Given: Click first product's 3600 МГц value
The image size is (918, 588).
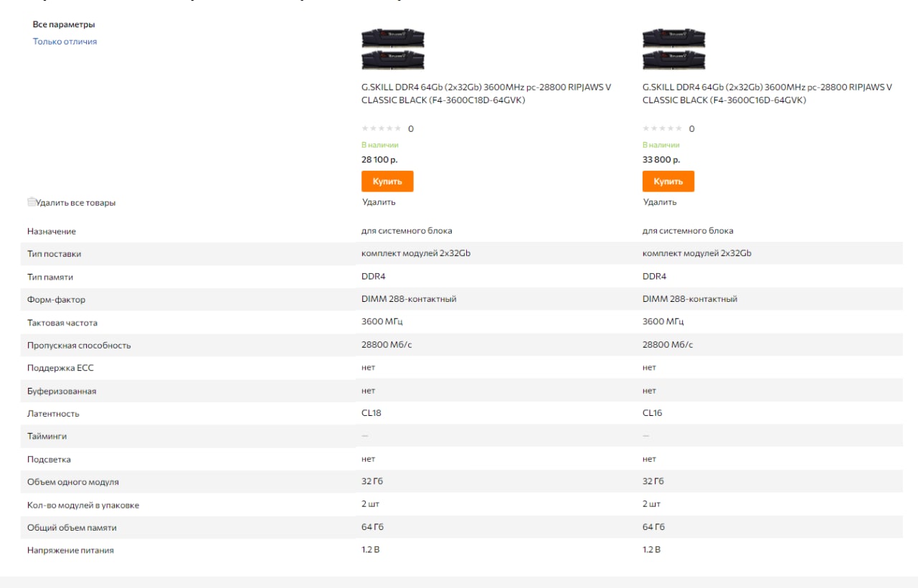Looking at the screenshot, I should [382, 322].
